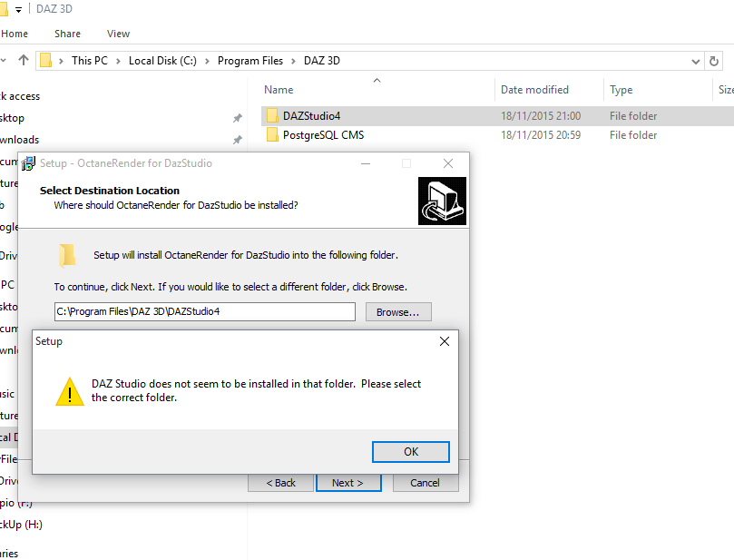Open the Home ribbon tab in Explorer
The width and height of the screenshot is (734, 560).
pyautogui.click(x=14, y=34)
